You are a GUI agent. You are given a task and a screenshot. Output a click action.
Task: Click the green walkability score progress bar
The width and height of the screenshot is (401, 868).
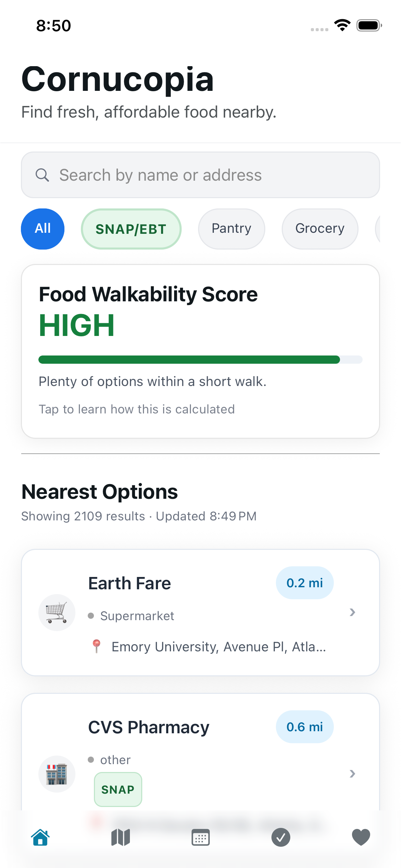tap(200, 360)
